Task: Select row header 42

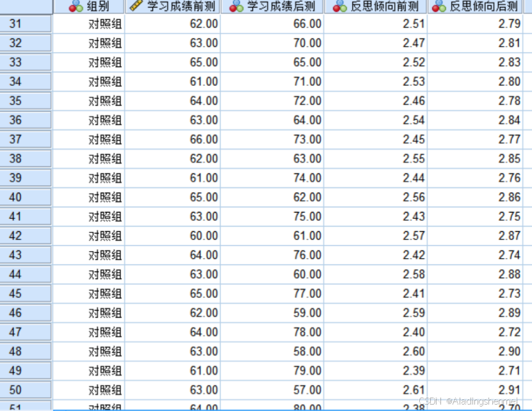Action: point(26,236)
